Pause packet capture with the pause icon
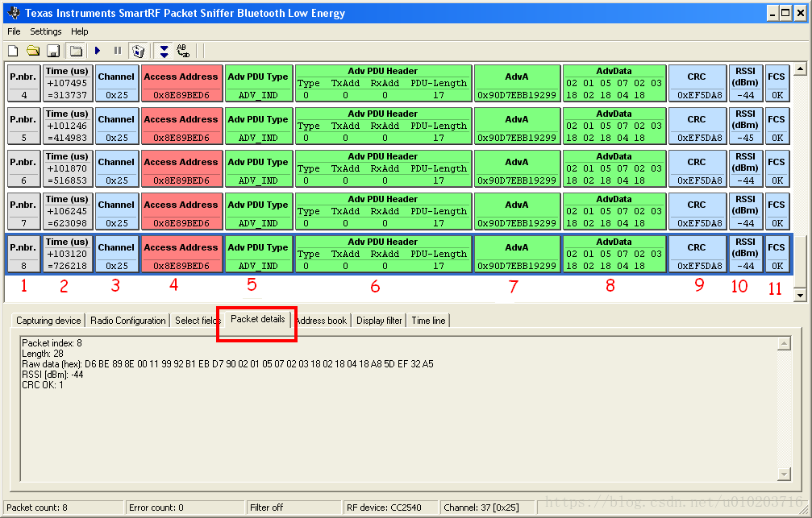Image resolution: width=812 pixels, height=518 pixels. pos(118,51)
